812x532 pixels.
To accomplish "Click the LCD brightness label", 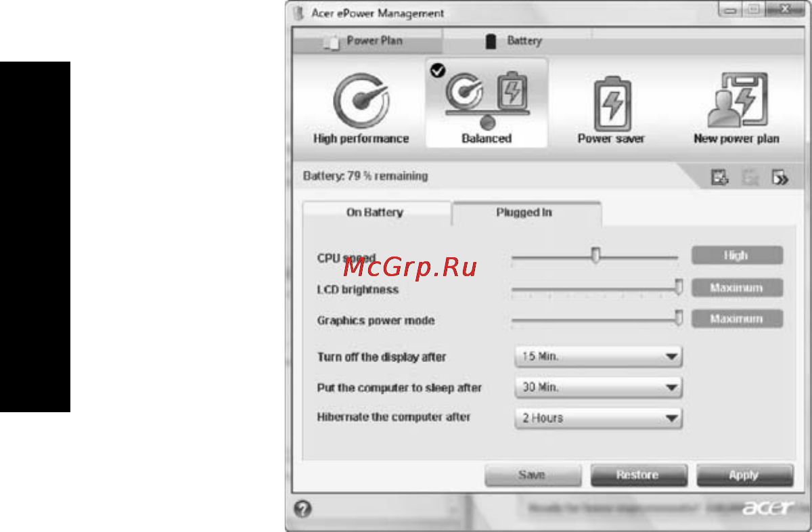I will pyautogui.click(x=358, y=290).
